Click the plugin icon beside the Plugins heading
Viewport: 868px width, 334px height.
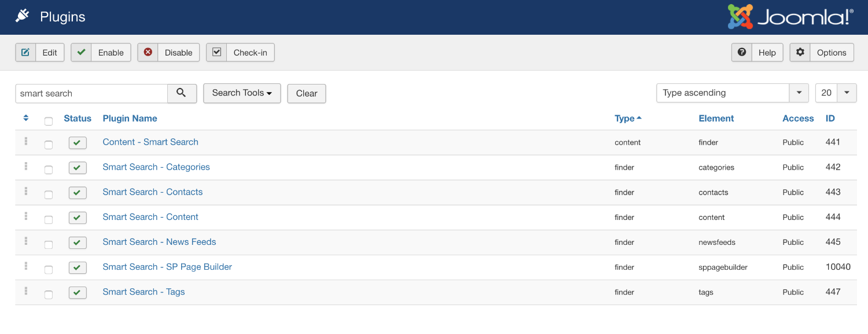[x=23, y=16]
